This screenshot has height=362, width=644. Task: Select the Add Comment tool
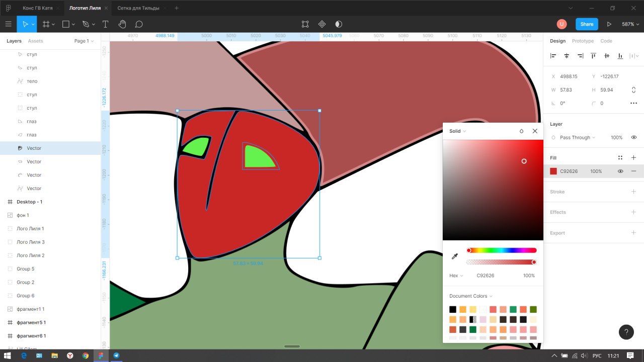(139, 24)
